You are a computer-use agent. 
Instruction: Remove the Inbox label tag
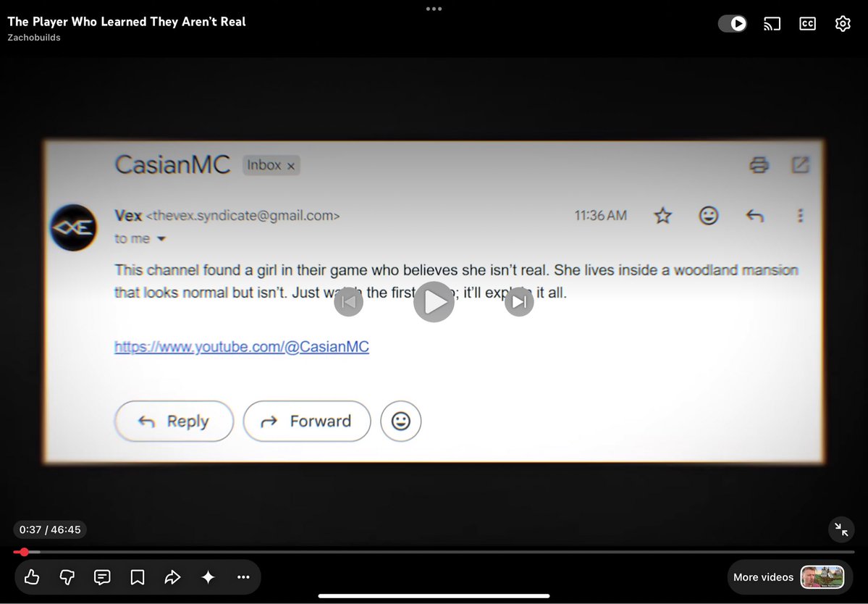pos(290,166)
